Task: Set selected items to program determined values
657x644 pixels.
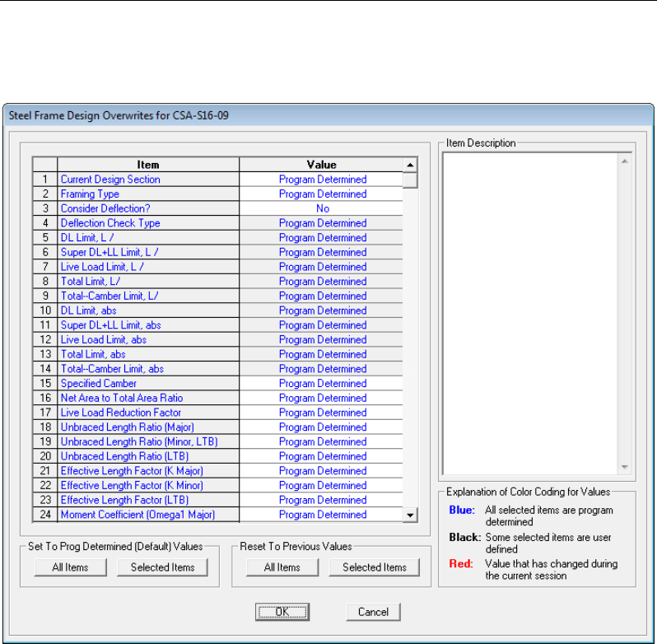Action: coord(162,567)
